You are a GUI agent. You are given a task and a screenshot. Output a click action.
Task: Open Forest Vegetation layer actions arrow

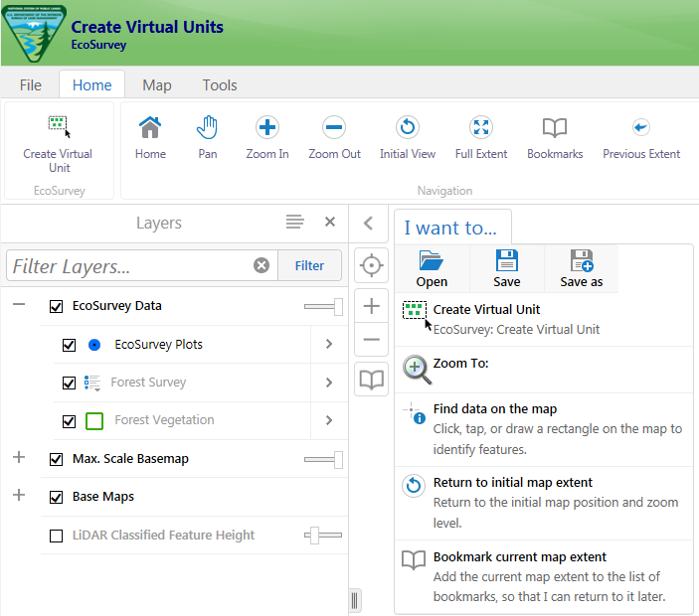click(329, 420)
